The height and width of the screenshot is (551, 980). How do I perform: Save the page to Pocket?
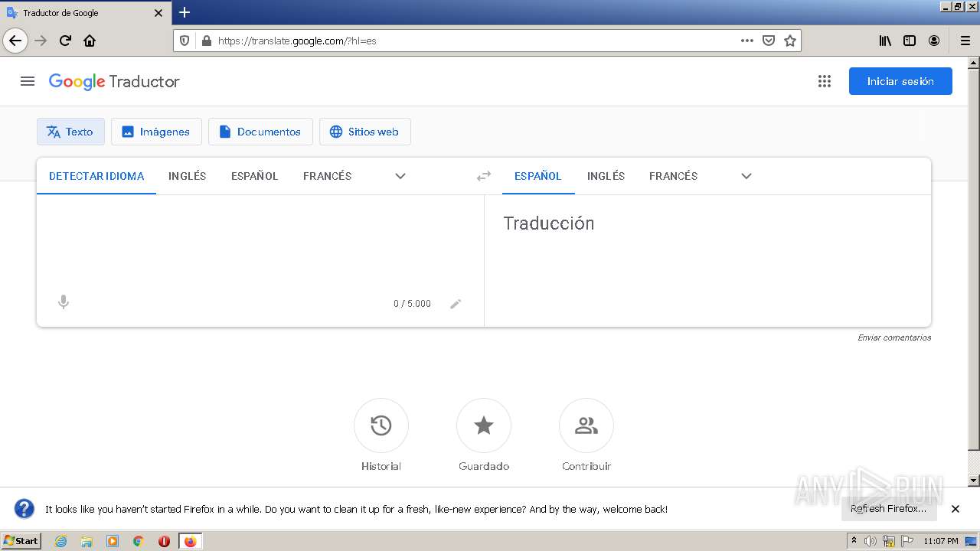point(769,41)
